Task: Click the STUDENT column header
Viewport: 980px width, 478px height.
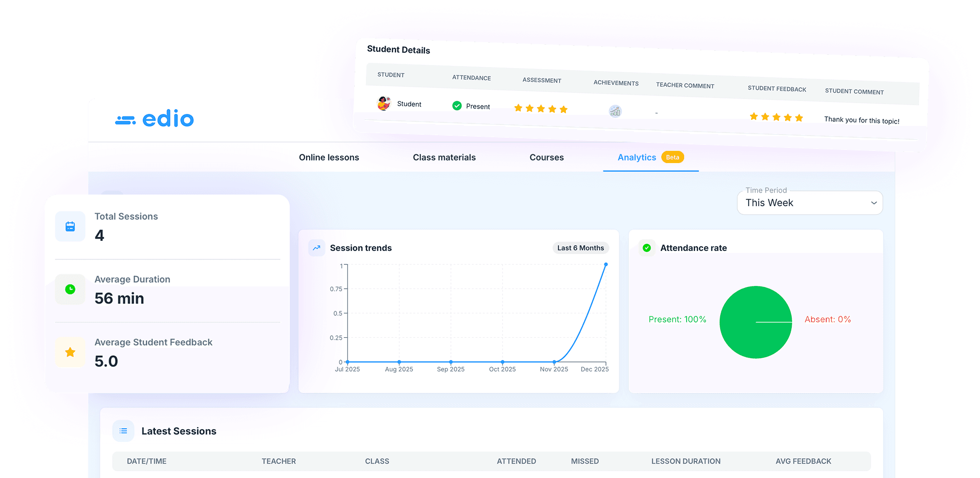Action: click(391, 75)
